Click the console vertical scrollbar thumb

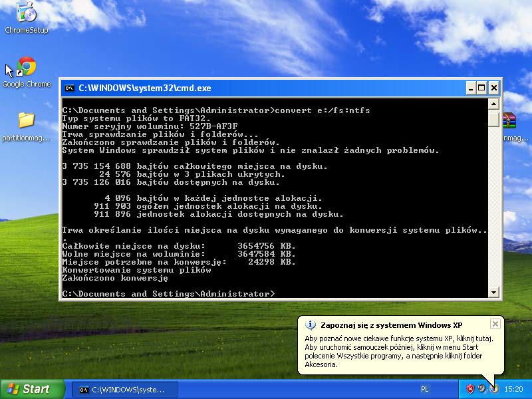point(493,119)
